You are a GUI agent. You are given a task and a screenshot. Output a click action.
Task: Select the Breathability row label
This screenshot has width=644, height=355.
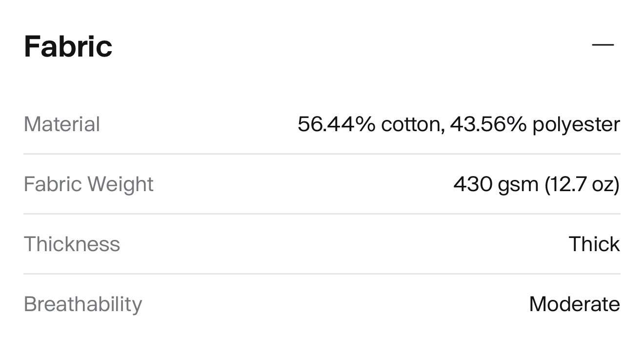(83, 304)
